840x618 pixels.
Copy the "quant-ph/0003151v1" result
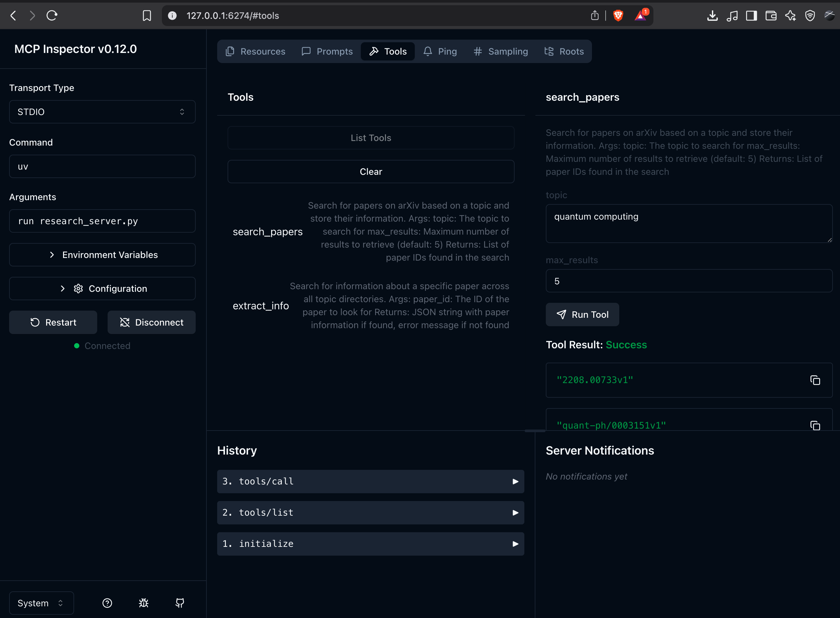[x=815, y=425]
